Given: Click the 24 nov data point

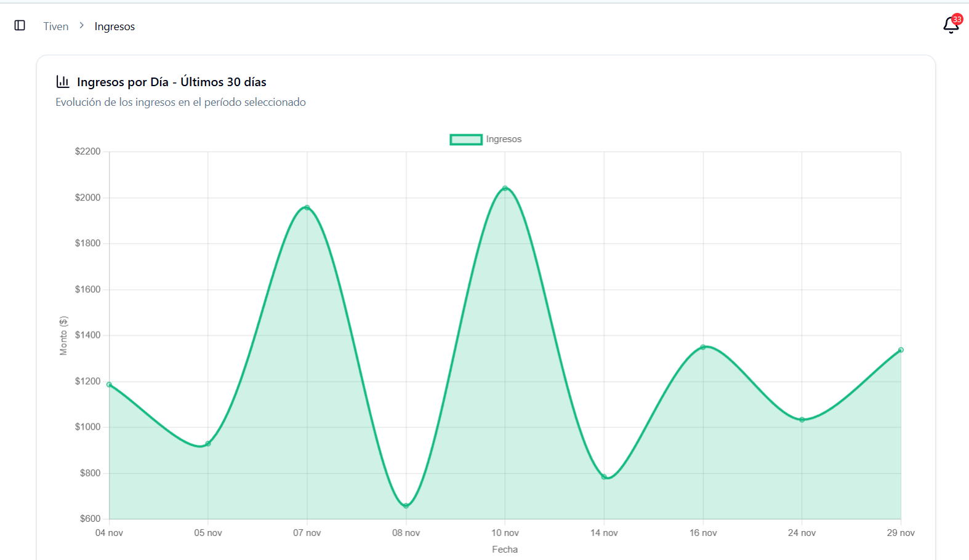Looking at the screenshot, I should [x=802, y=420].
